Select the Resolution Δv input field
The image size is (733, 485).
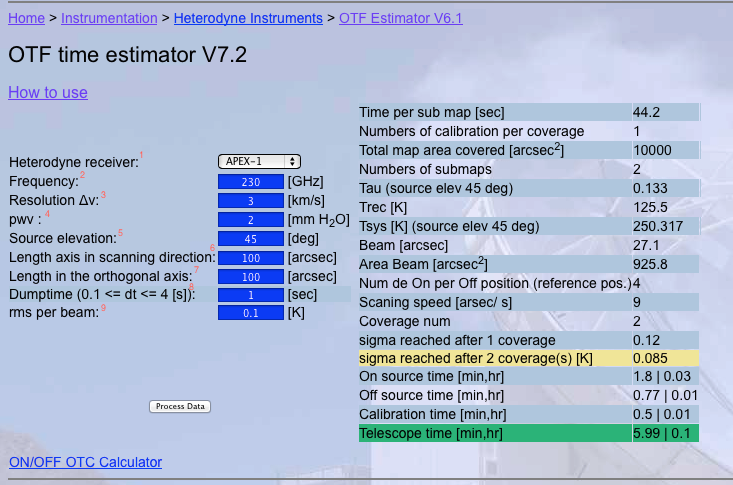click(x=250, y=200)
